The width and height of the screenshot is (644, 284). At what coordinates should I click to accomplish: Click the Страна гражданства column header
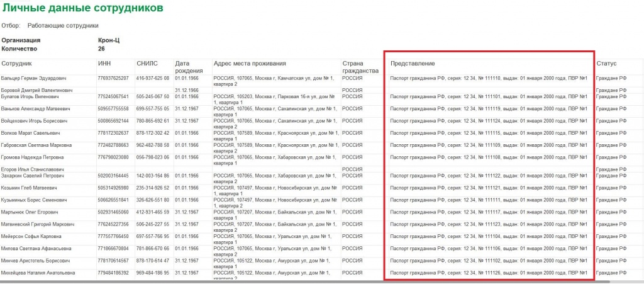click(x=360, y=67)
